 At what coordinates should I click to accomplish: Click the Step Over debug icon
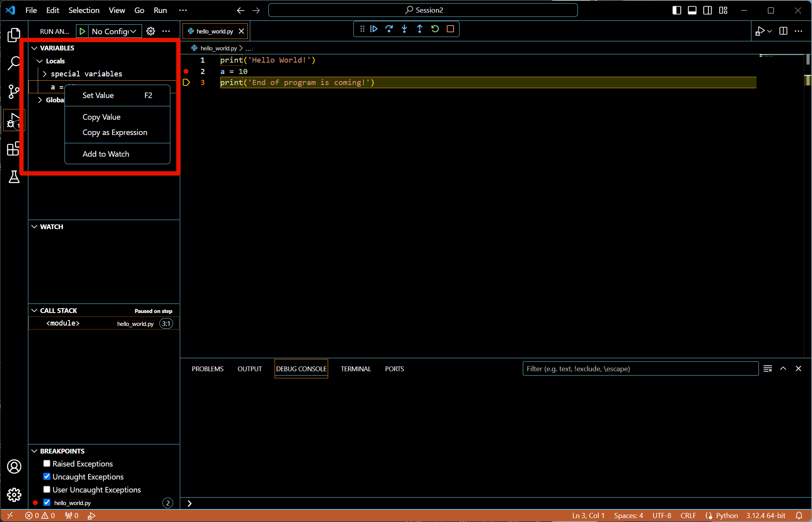tap(389, 29)
